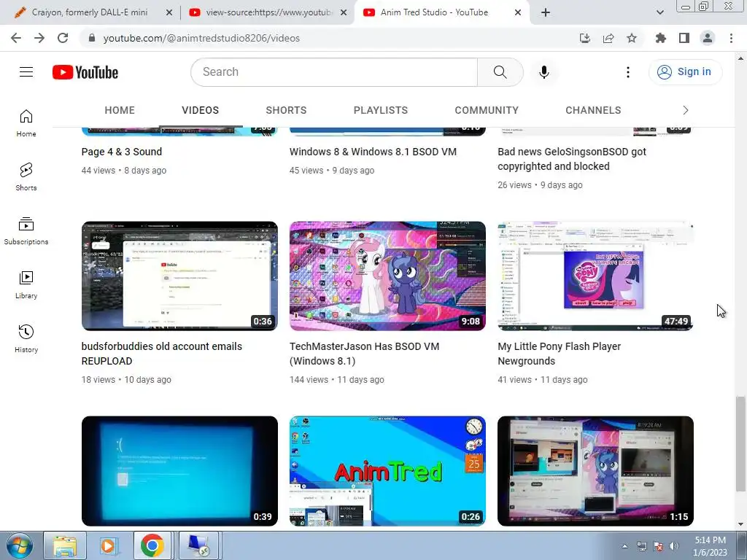Screen dimensions: 747x560
Task: Open a new browser tab
Action: click(546, 12)
